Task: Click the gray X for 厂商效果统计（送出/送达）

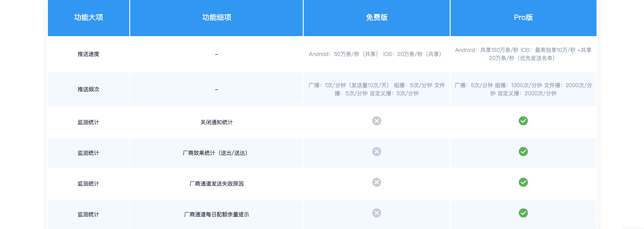Action: (x=376, y=151)
